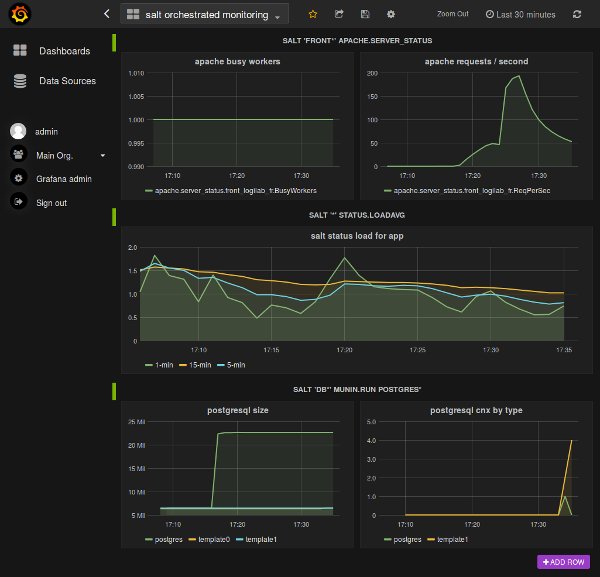The height and width of the screenshot is (577, 600).
Task: Refresh the dashboard with refresh icon
Action: pos(577,14)
